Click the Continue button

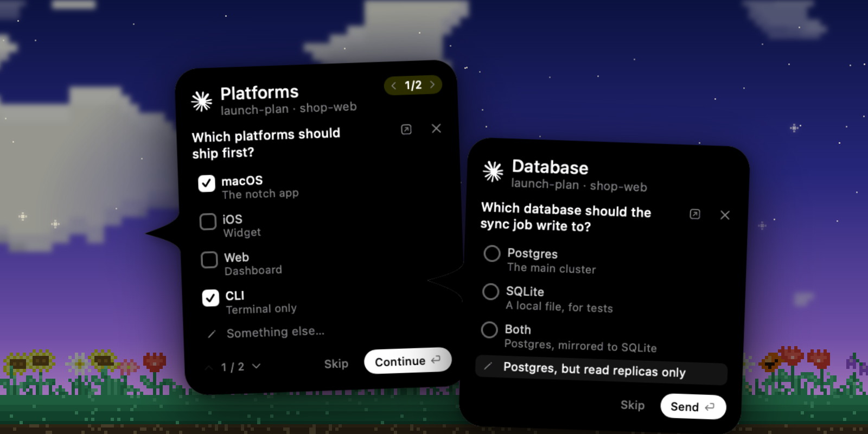coord(408,361)
